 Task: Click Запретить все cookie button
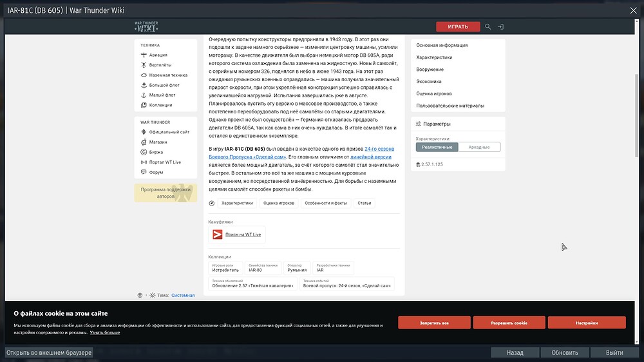434,323
